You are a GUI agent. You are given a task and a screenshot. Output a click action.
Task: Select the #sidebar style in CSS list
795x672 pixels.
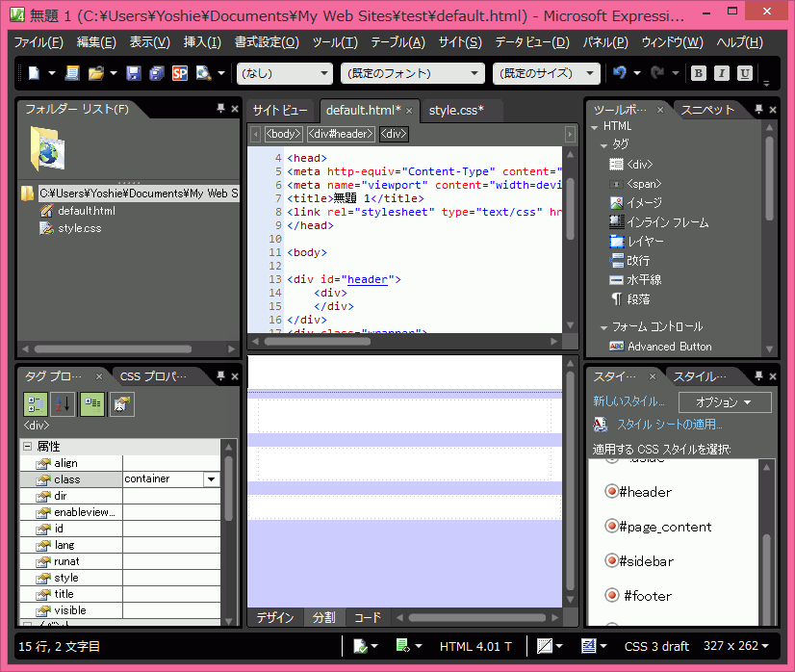tap(645, 561)
